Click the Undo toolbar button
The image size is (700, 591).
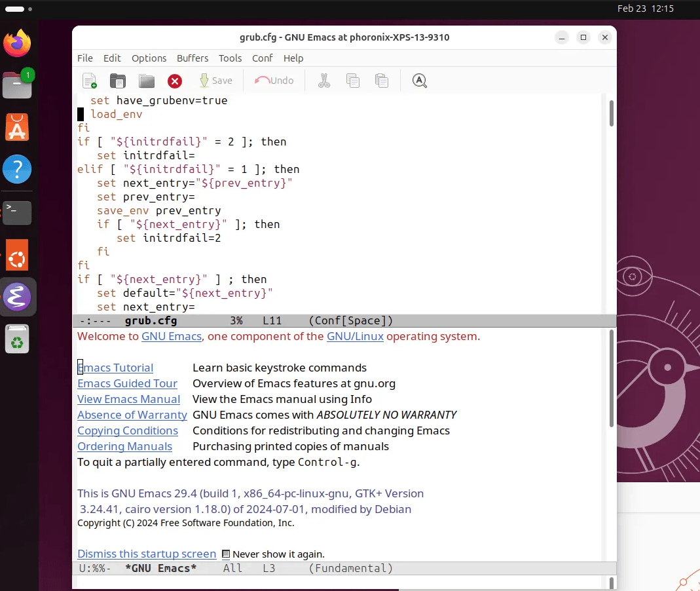(274, 81)
